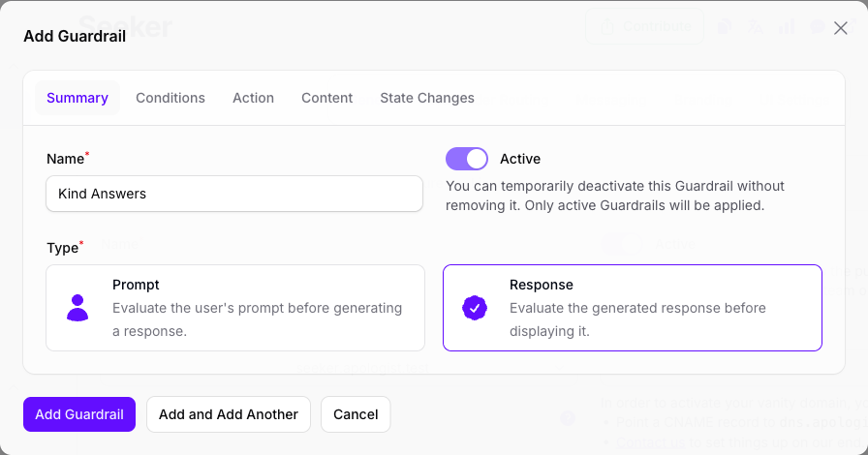Screen dimensions: 868x455
Task: Click the Add Guardrail button
Action: [79, 414]
